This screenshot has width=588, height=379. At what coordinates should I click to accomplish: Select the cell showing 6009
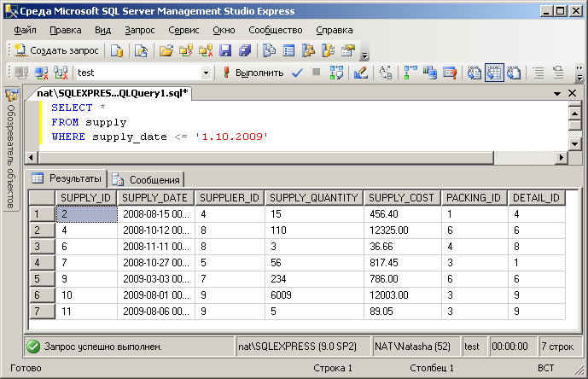click(x=314, y=295)
